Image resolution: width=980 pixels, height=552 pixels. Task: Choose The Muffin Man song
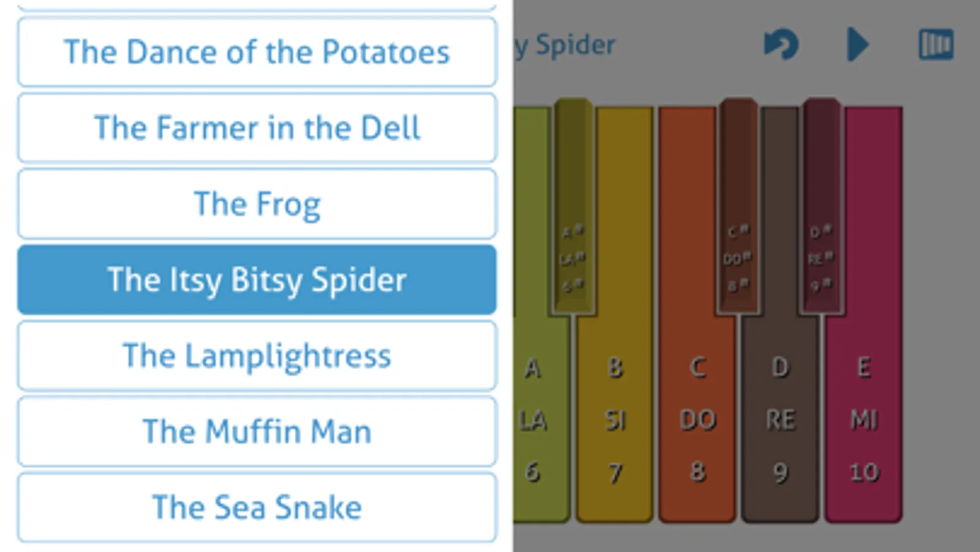tap(257, 431)
